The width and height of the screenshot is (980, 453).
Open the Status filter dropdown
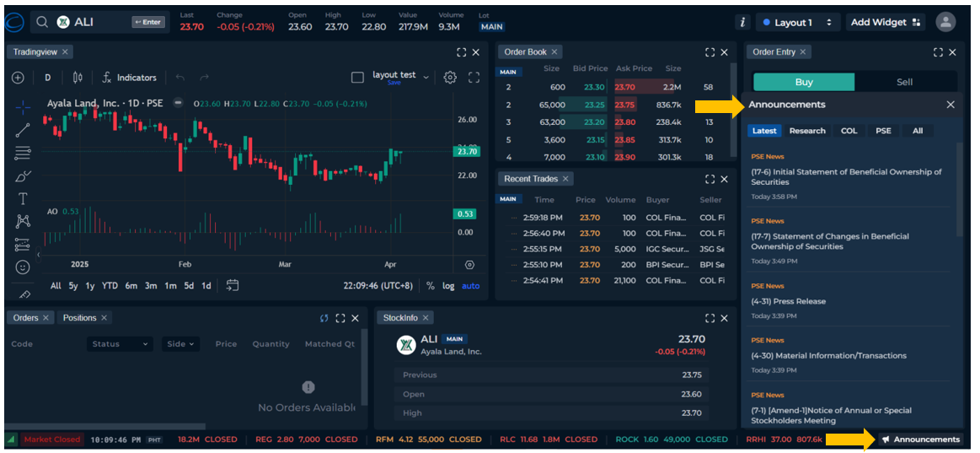point(120,343)
